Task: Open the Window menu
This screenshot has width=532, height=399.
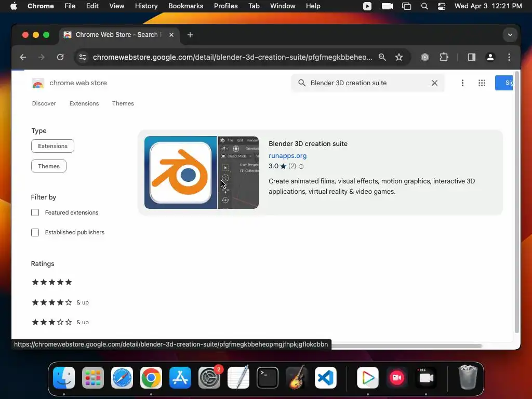Action: pos(283,6)
